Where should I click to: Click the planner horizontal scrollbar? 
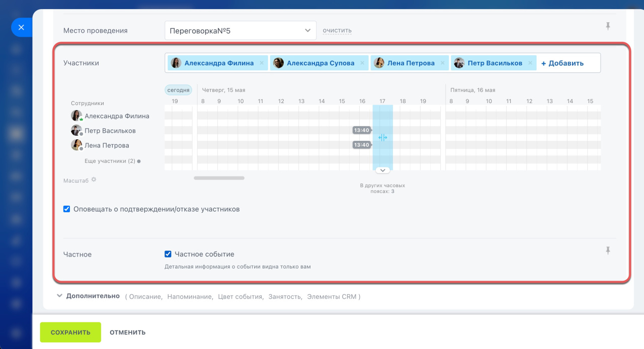(x=219, y=178)
